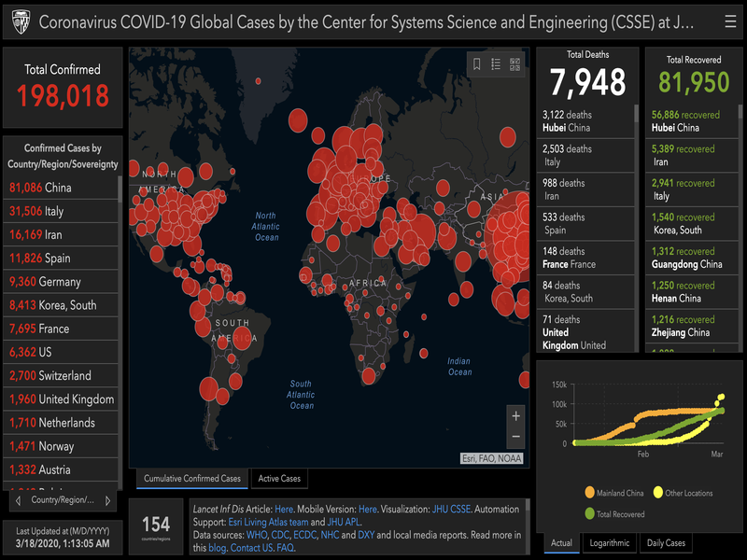Click the 148 deaths France entry
This screenshot has height=560, width=747.
click(585, 258)
